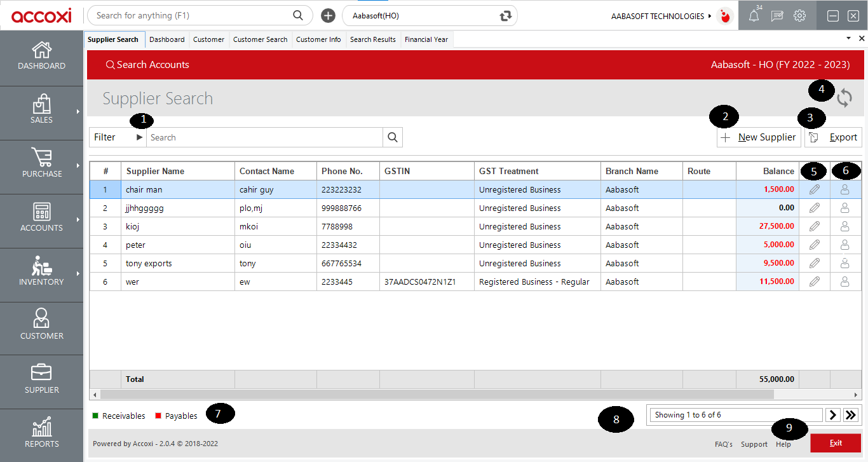Click the Export button
This screenshot has width=868, height=462.
tap(833, 137)
